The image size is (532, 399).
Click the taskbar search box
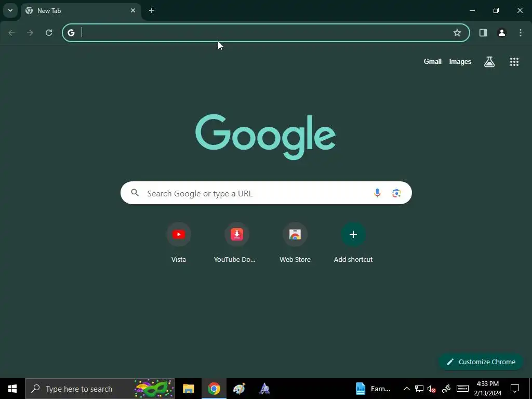(100, 389)
